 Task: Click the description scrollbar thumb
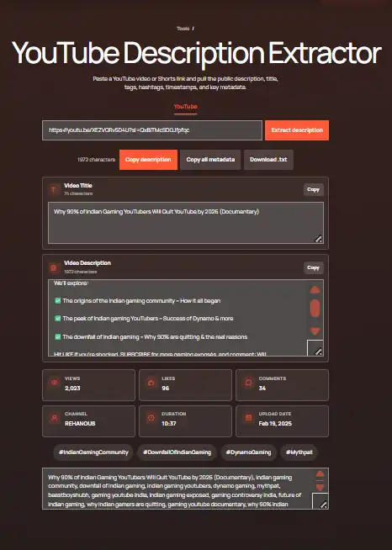coord(315,308)
